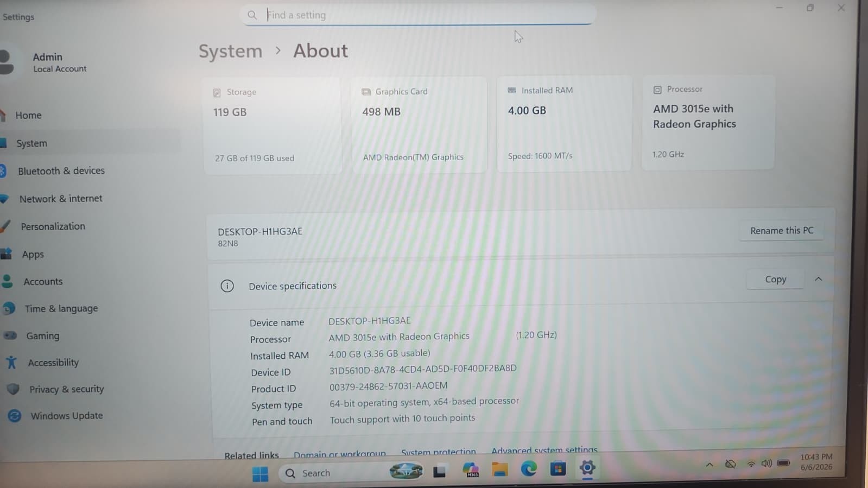Open the Graphics Card info card

pos(419,124)
